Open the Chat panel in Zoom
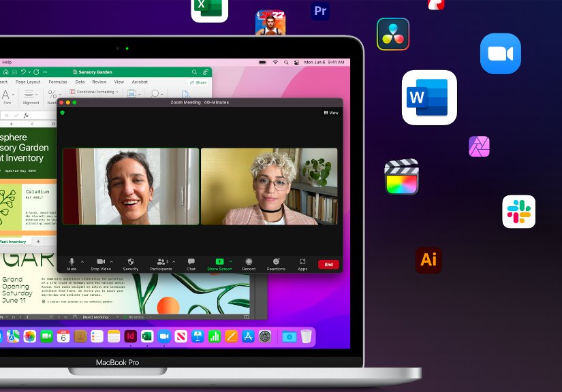 (191, 261)
